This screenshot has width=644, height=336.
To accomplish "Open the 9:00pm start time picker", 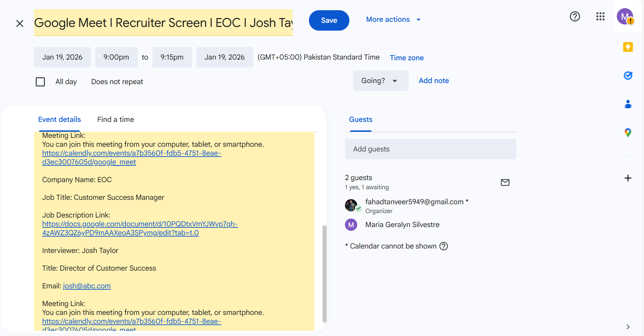I will point(116,57).
